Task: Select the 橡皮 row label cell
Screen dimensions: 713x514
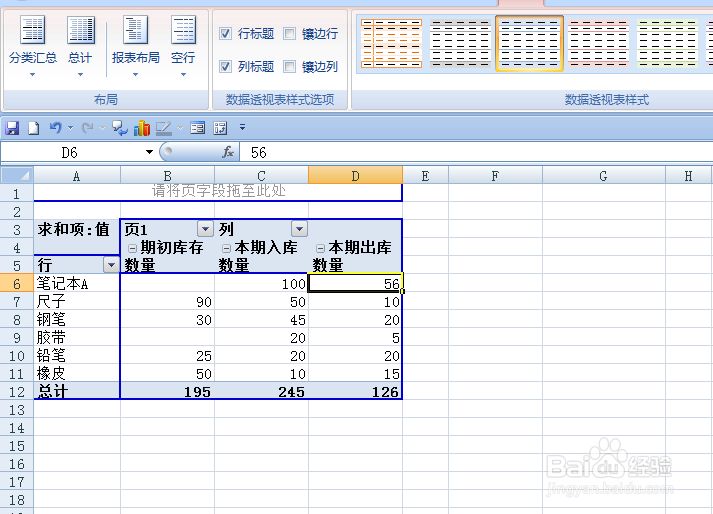Action: click(77, 373)
